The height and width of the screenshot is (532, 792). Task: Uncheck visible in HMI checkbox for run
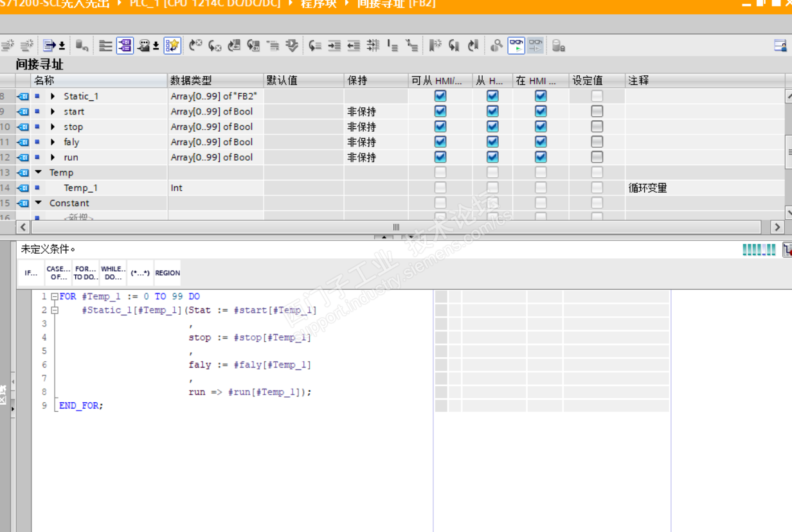point(541,157)
